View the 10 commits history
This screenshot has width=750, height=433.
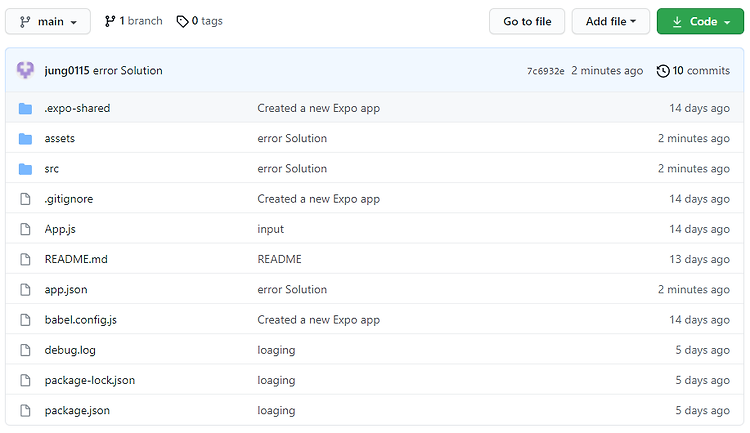click(694, 71)
